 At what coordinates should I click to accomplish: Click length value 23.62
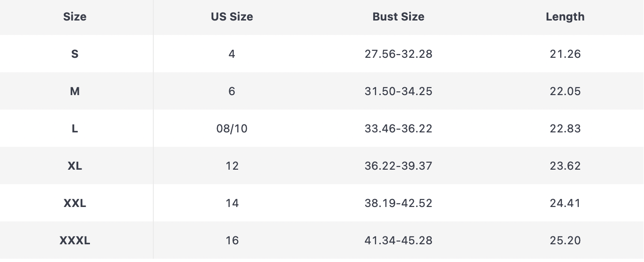point(565,166)
